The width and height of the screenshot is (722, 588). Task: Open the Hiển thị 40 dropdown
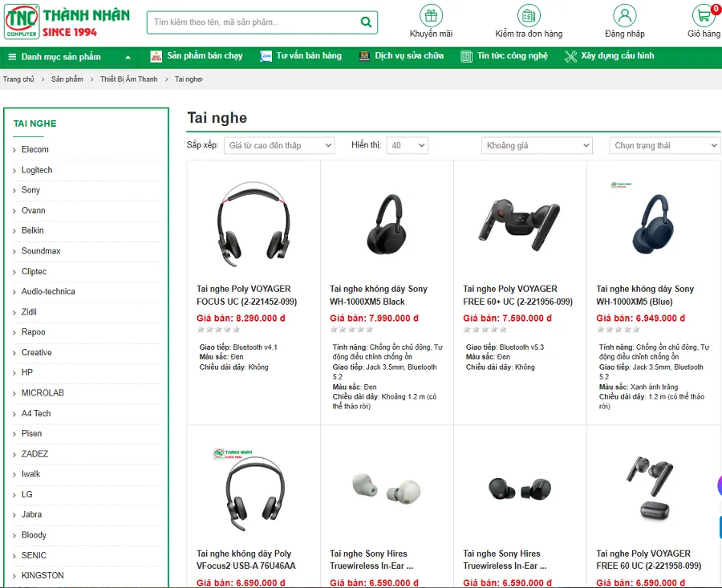pos(407,145)
